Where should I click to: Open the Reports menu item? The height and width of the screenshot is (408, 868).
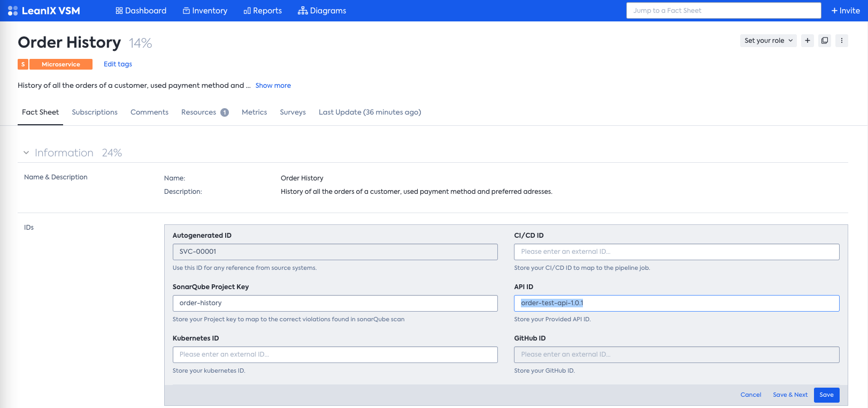click(x=263, y=11)
